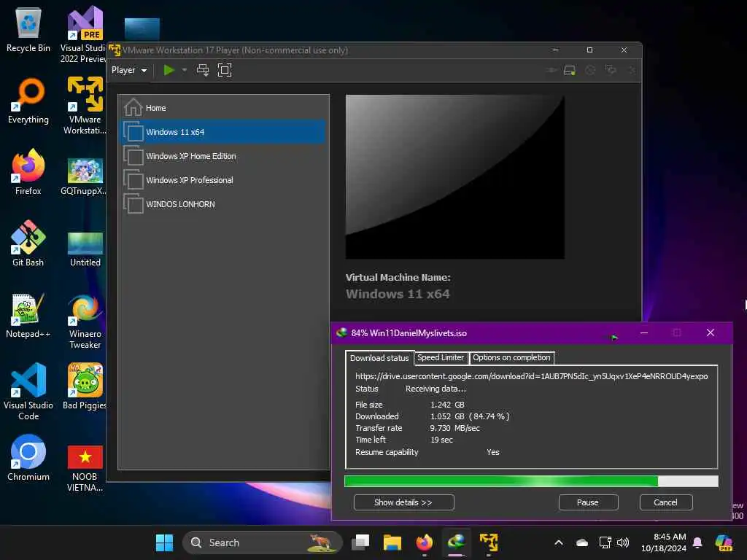Launch the Everything search desktop icon

(x=28, y=101)
